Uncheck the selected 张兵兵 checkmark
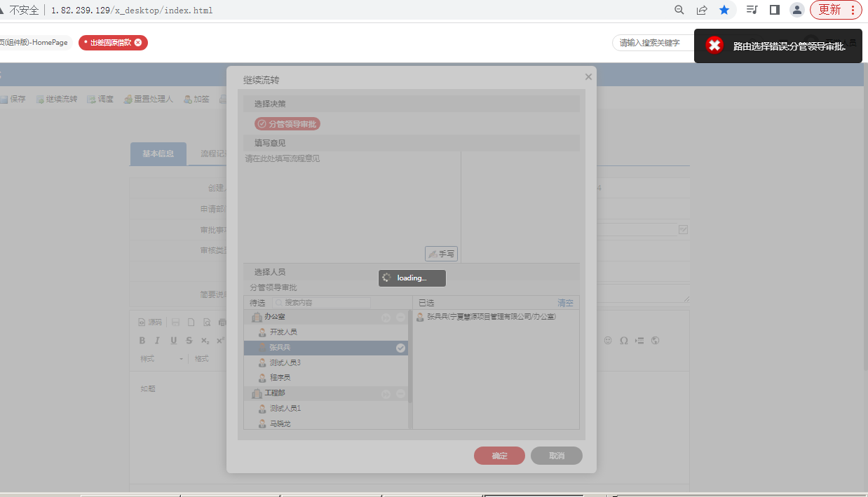868x497 pixels. (400, 348)
